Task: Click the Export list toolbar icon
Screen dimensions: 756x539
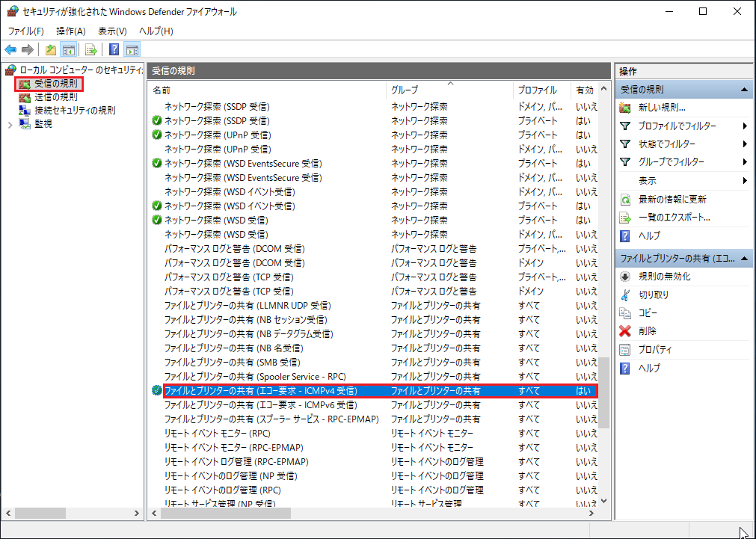Action: pyautogui.click(x=90, y=49)
